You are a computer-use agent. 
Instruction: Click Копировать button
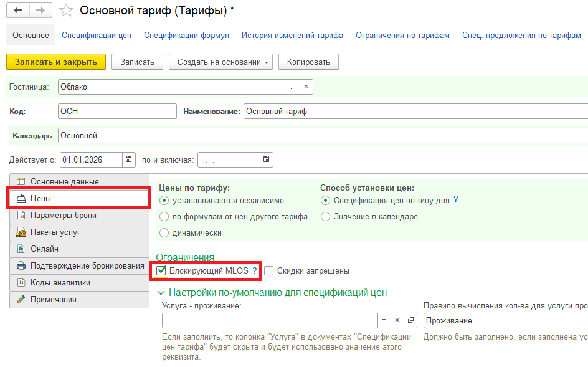[308, 62]
